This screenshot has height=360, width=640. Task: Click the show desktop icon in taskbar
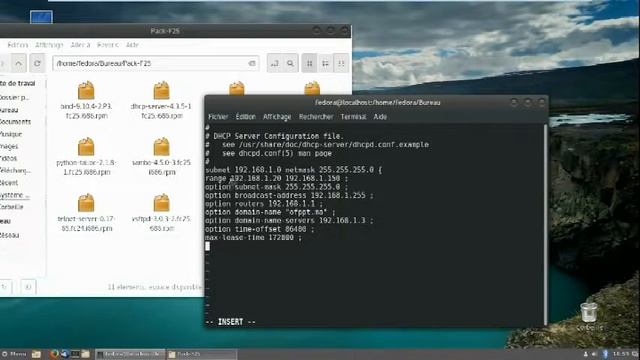pyautogui.click(x=36, y=354)
